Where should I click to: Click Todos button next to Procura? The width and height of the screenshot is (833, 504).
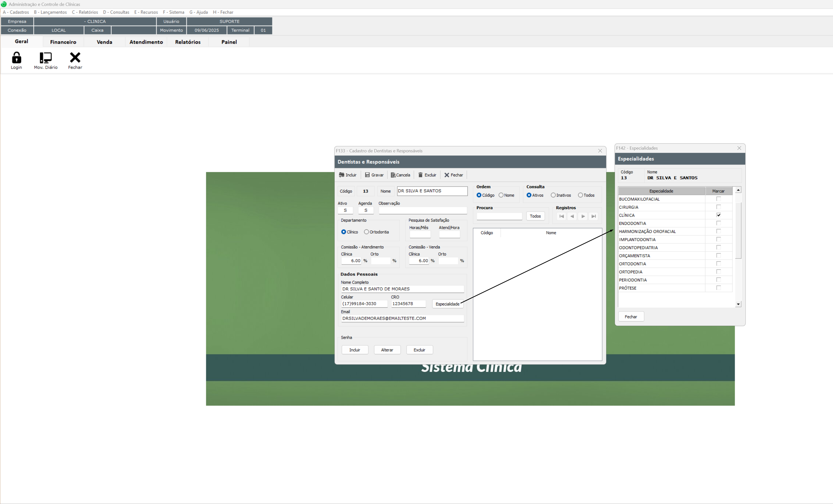(x=535, y=216)
